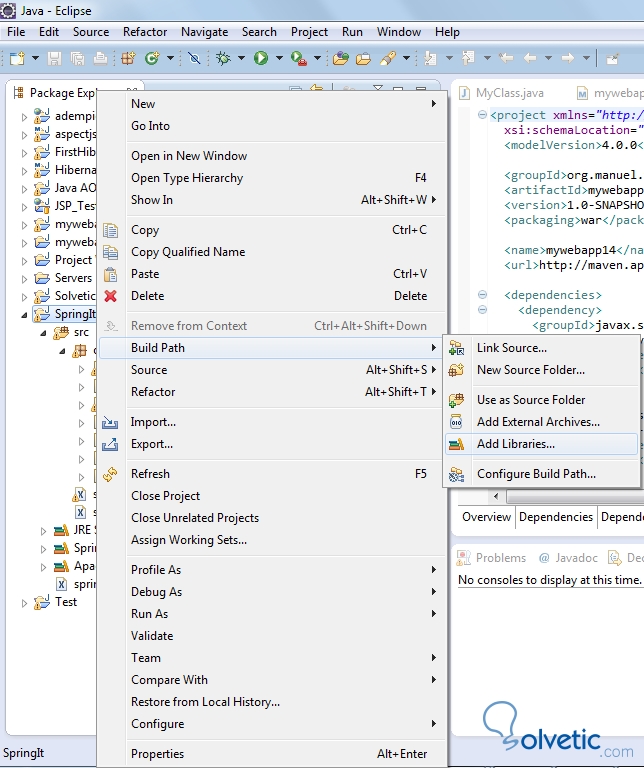Open the Debug button dropdown arrow

(241, 58)
